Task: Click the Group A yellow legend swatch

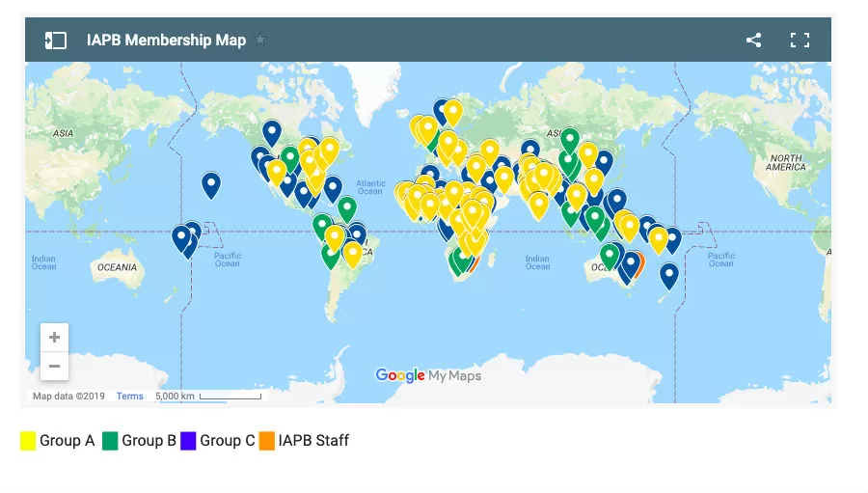Action: [28, 441]
